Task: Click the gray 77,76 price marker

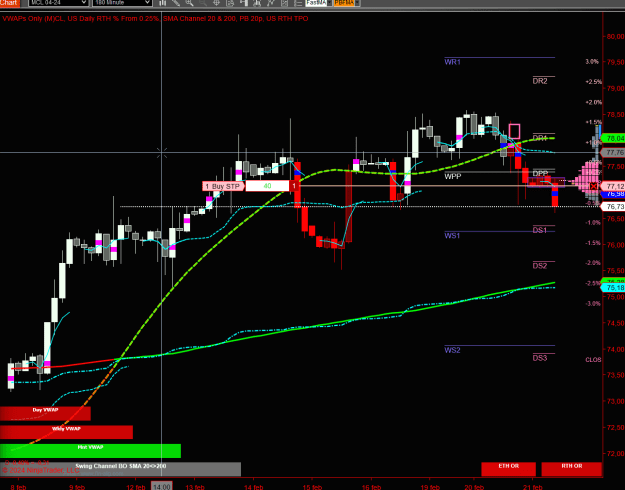Action: click(613, 153)
